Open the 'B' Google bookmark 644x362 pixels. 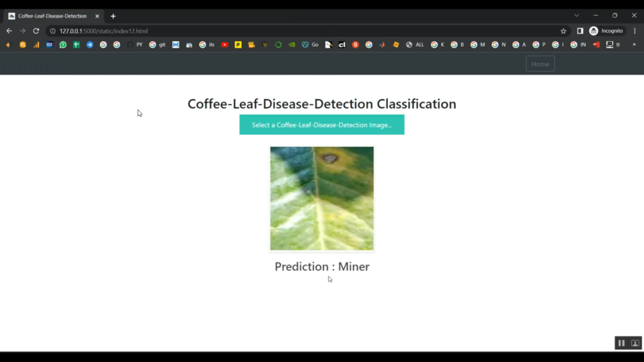(457, 45)
